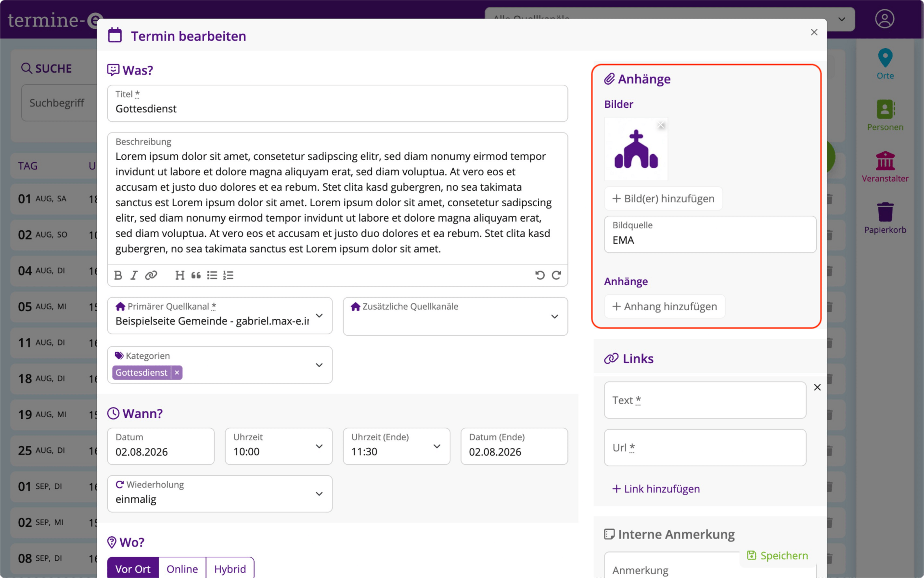The width and height of the screenshot is (924, 578).
Task: Close the Termin bearbeiten dialog
Action: point(814,32)
